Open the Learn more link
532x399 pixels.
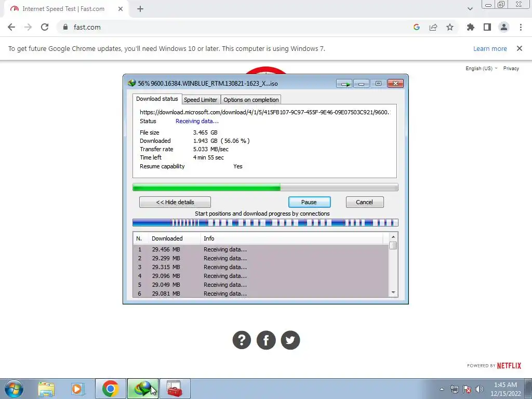[x=490, y=48]
